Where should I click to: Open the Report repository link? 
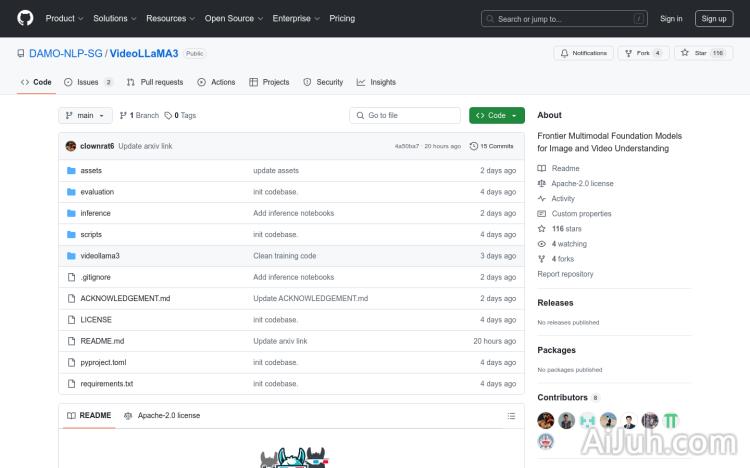pos(565,274)
